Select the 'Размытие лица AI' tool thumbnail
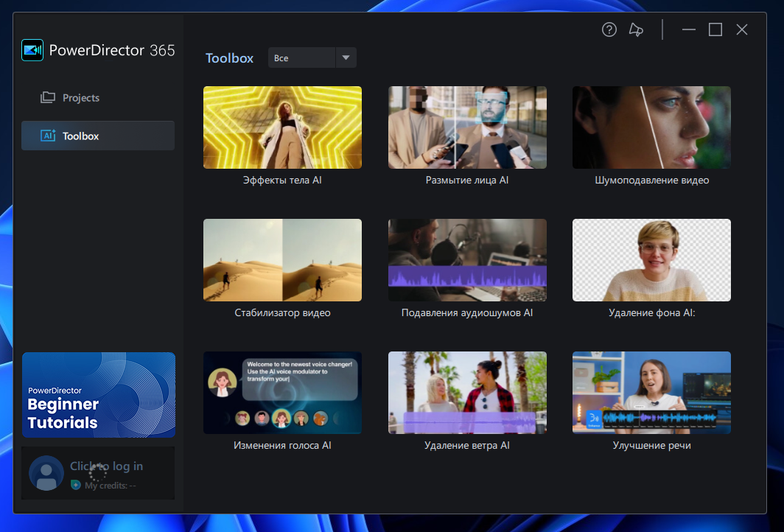784x532 pixels. coord(467,127)
